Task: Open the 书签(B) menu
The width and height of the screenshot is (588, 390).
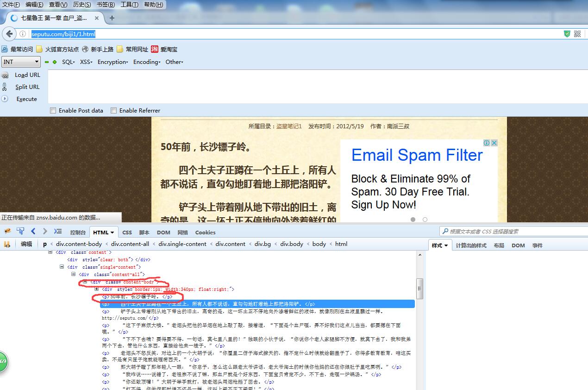Action: [106, 5]
